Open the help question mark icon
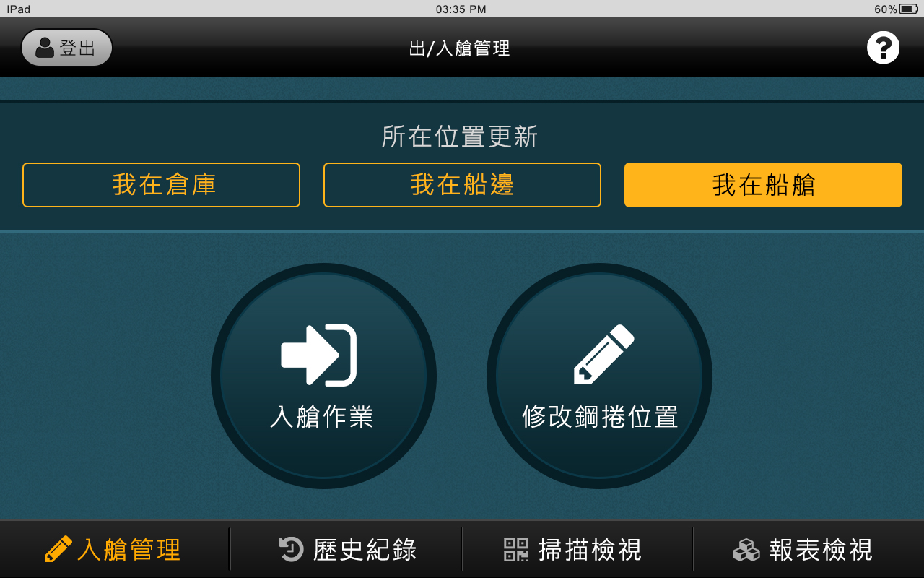The width and height of the screenshot is (924, 578). click(883, 48)
